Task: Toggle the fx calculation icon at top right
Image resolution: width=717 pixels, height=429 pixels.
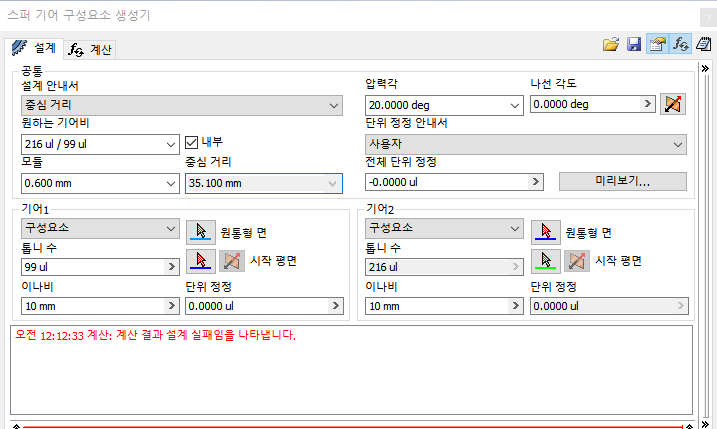Action: pyautogui.click(x=680, y=44)
